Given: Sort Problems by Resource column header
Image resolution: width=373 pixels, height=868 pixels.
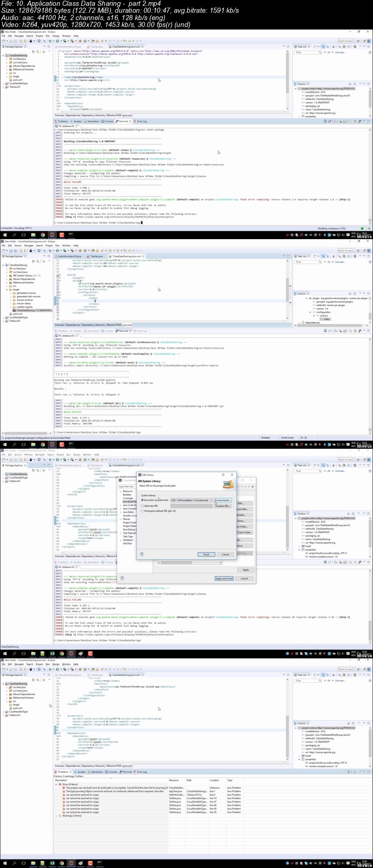Looking at the screenshot, I should 177,780.
